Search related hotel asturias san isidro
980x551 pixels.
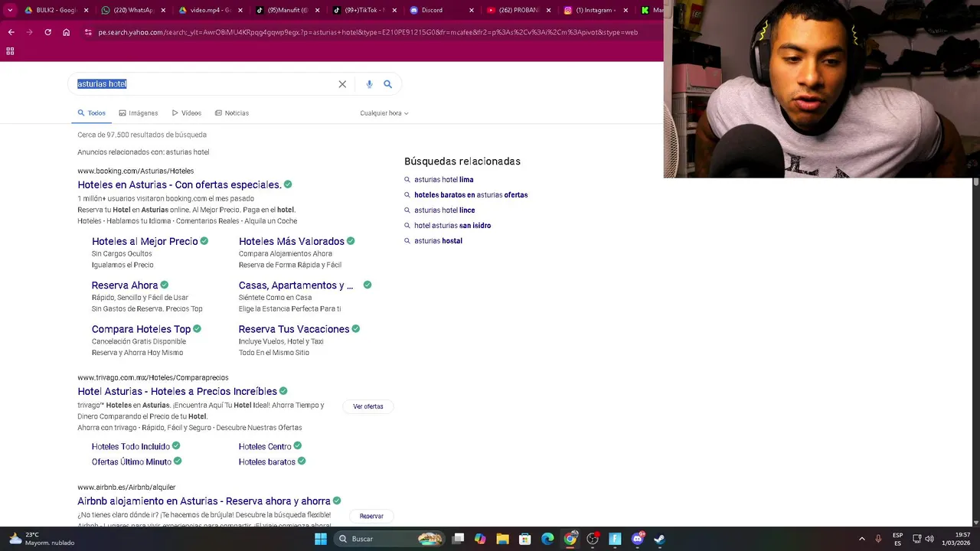(452, 226)
